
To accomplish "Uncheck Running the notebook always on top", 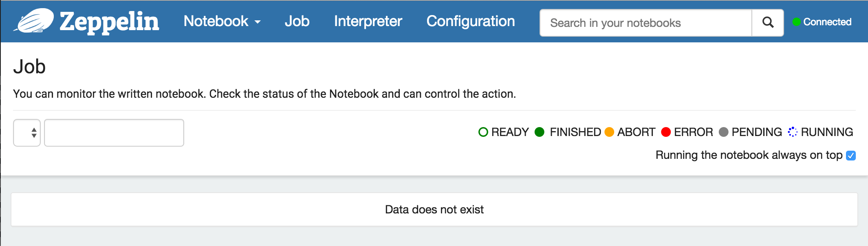I will tap(851, 156).
